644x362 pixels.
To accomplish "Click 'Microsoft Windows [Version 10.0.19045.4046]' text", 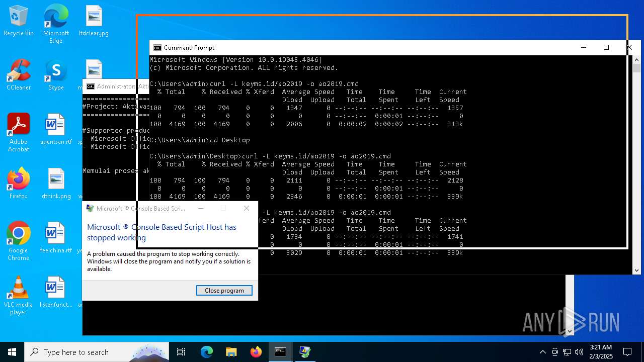I will point(235,59).
